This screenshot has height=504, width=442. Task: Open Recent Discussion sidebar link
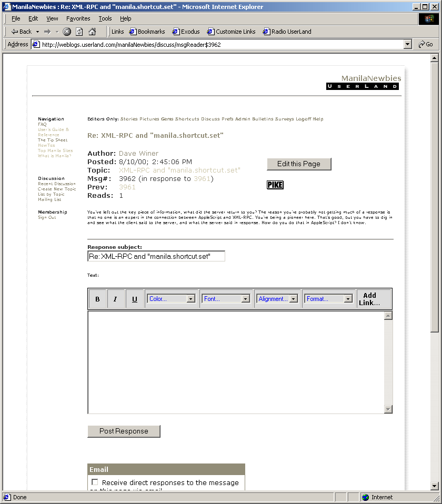[57, 184]
